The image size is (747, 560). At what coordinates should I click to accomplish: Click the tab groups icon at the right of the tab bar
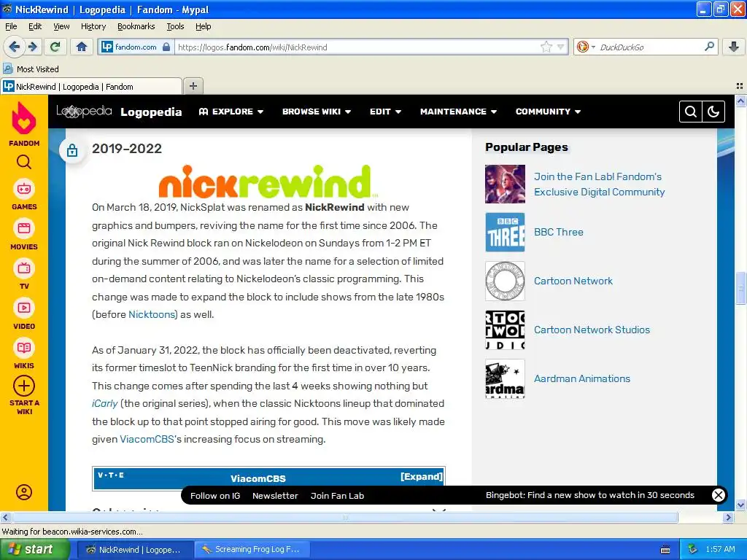[740, 86]
